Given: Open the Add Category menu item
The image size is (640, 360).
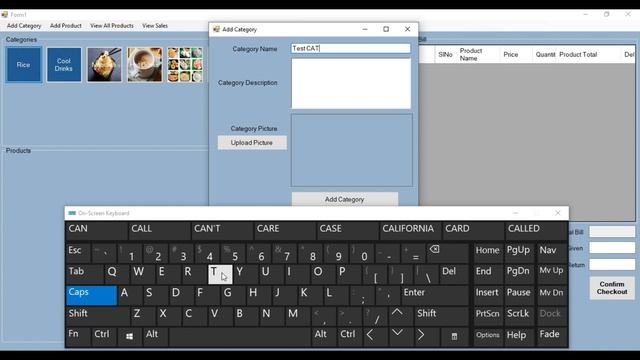Looking at the screenshot, I should tap(24, 26).
